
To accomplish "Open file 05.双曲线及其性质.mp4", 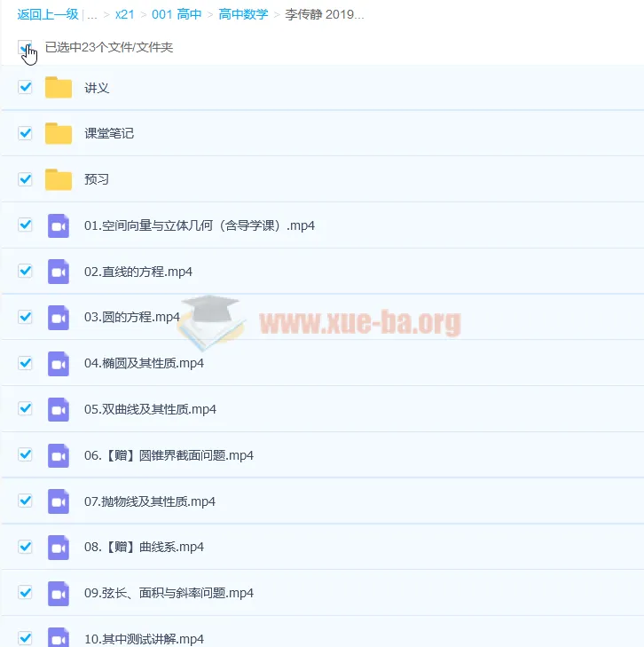I will [150, 409].
